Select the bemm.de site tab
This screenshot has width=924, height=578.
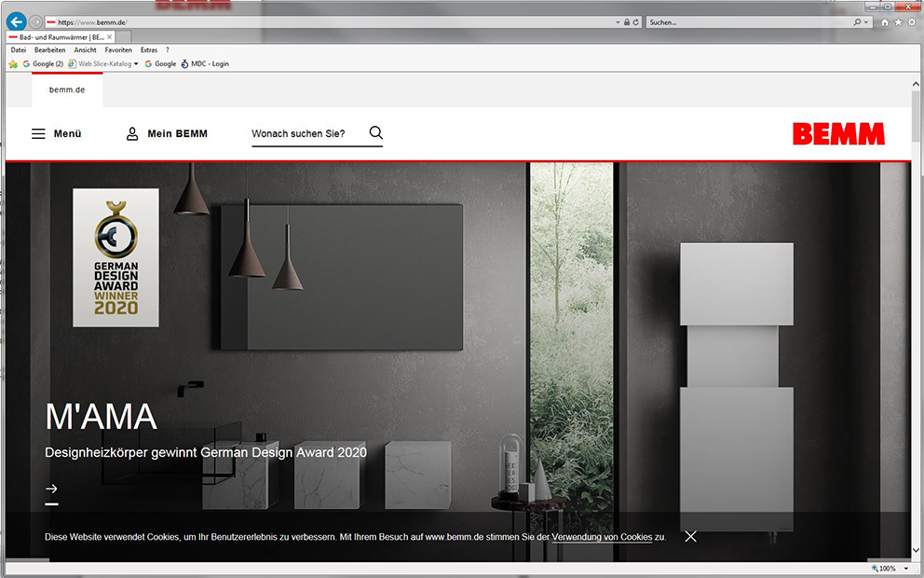click(x=67, y=89)
